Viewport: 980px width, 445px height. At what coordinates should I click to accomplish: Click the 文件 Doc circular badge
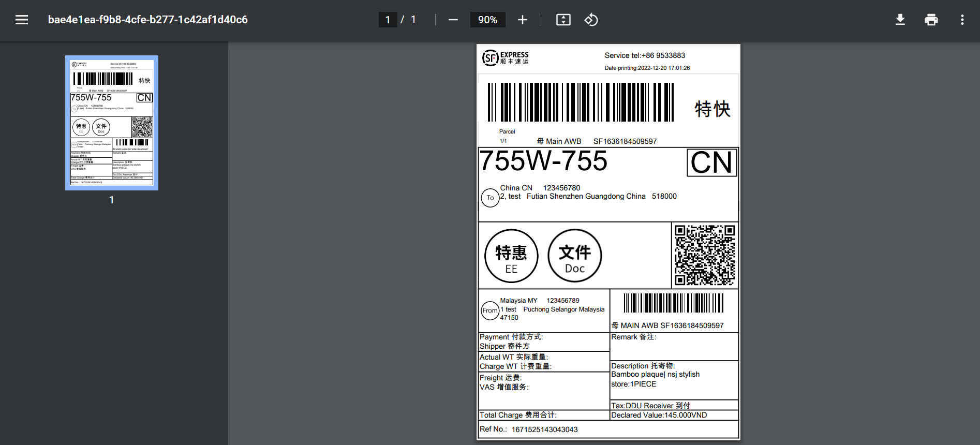click(574, 256)
